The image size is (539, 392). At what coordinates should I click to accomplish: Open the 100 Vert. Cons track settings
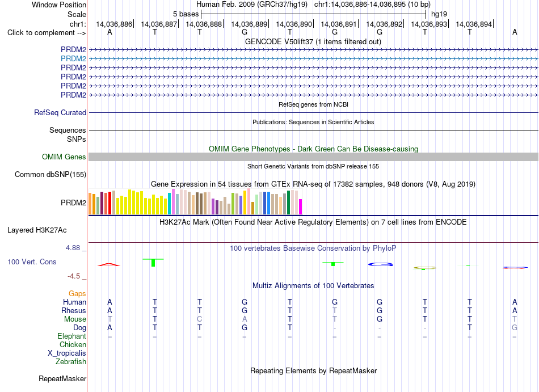coord(32,262)
